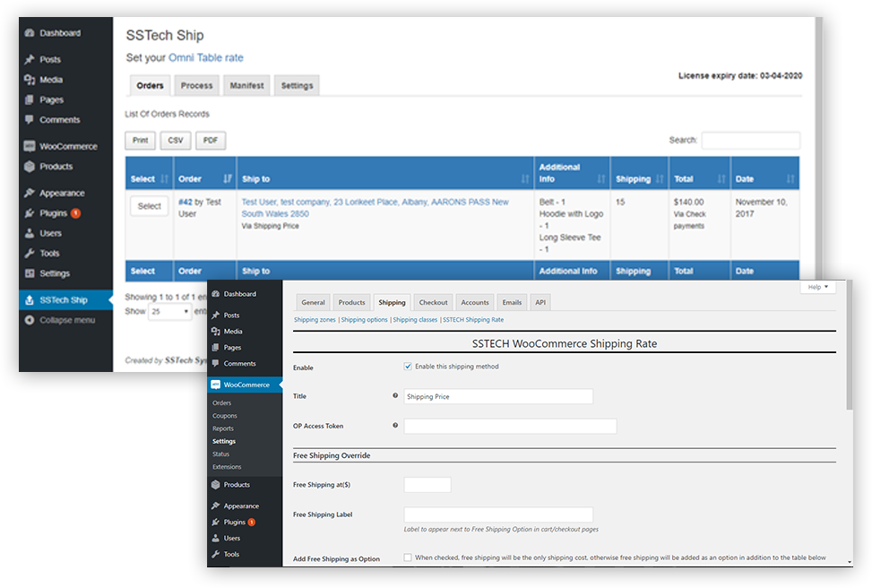Click Dashboard icon in SSTech Ship window
The height and width of the screenshot is (588, 872).
point(30,33)
